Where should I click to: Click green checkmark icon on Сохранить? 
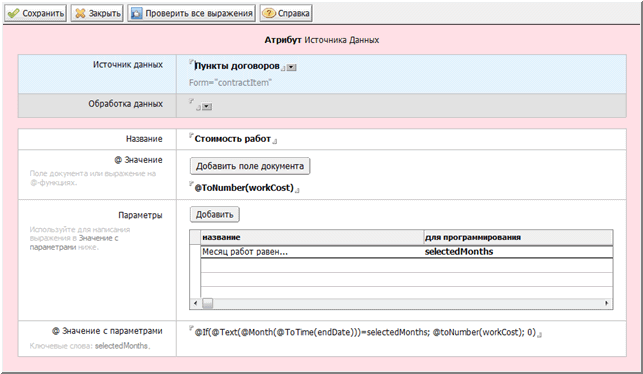(x=14, y=14)
